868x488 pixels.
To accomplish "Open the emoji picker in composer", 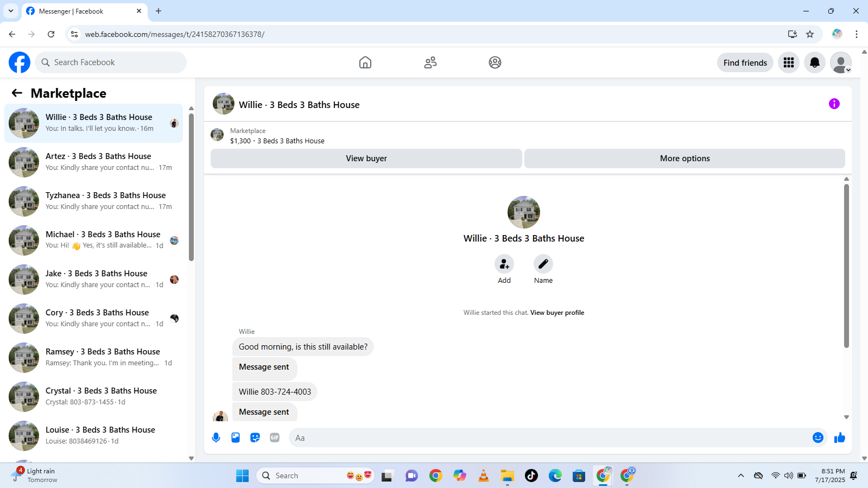I will (x=818, y=438).
